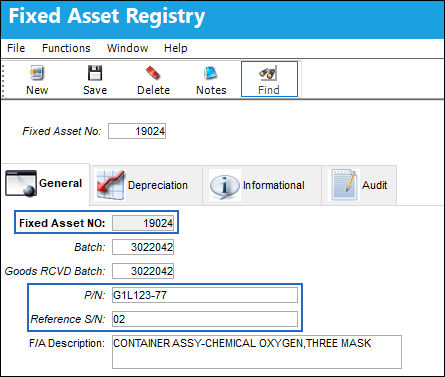Click the Fixed Asset Registry title

[107, 16]
